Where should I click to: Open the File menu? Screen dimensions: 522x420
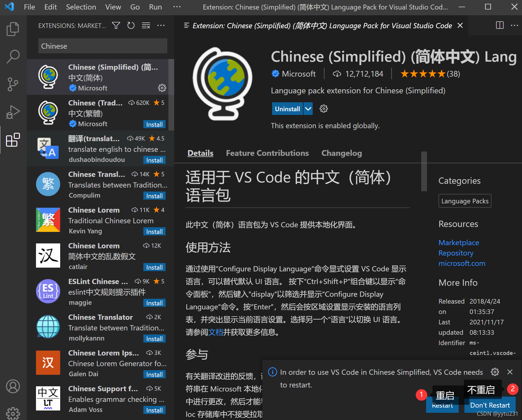(x=29, y=7)
